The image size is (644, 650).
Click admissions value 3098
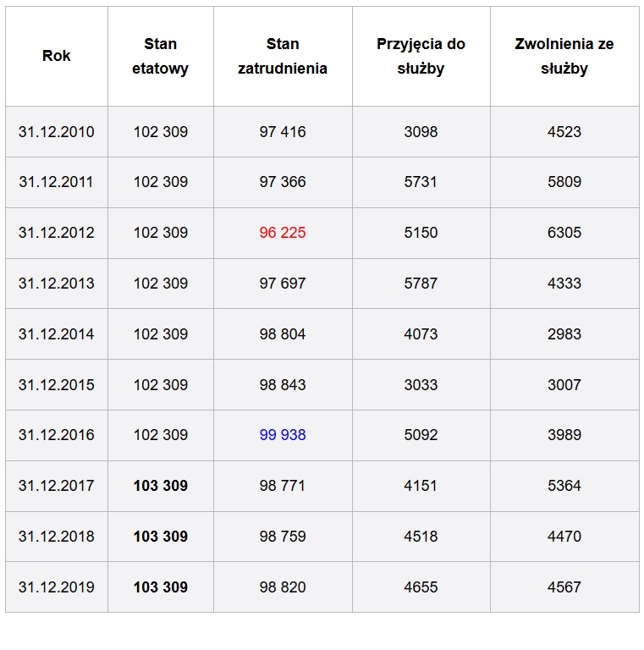(x=421, y=132)
